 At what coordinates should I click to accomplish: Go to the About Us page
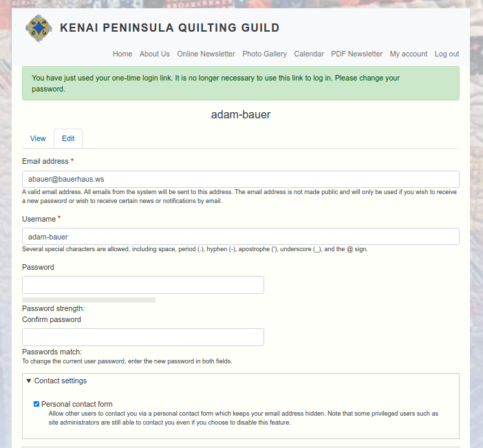click(154, 54)
